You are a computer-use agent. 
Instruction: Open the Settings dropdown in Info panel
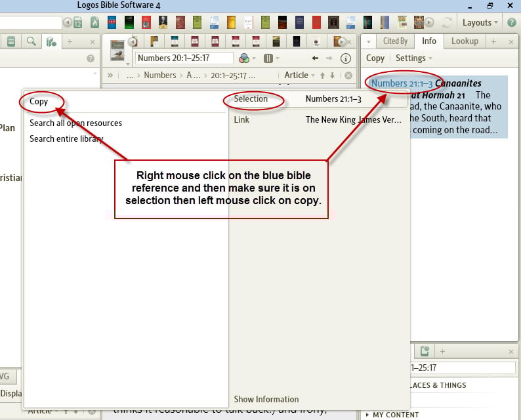click(x=413, y=58)
